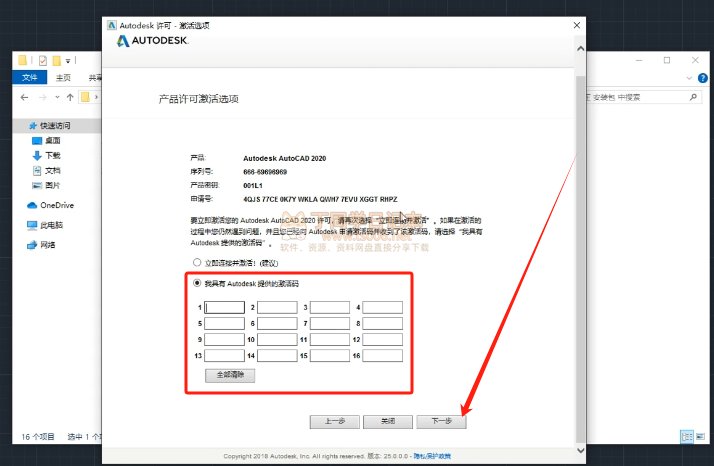714x466 pixels.
Task: Click activation code field 9
Action: click(224, 339)
